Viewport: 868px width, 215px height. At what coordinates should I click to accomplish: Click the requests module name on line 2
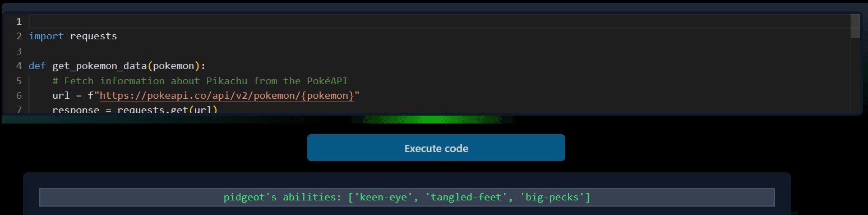tap(94, 36)
